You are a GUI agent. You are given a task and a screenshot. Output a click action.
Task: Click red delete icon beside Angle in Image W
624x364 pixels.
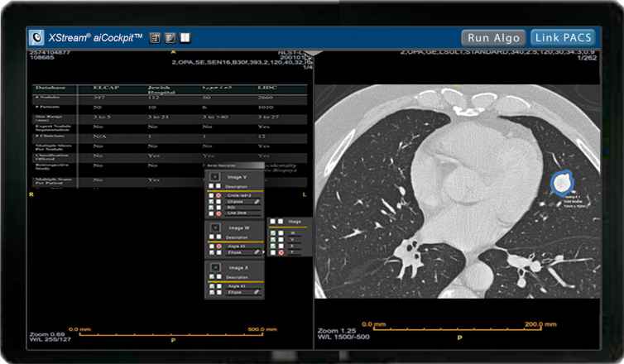[220, 246]
